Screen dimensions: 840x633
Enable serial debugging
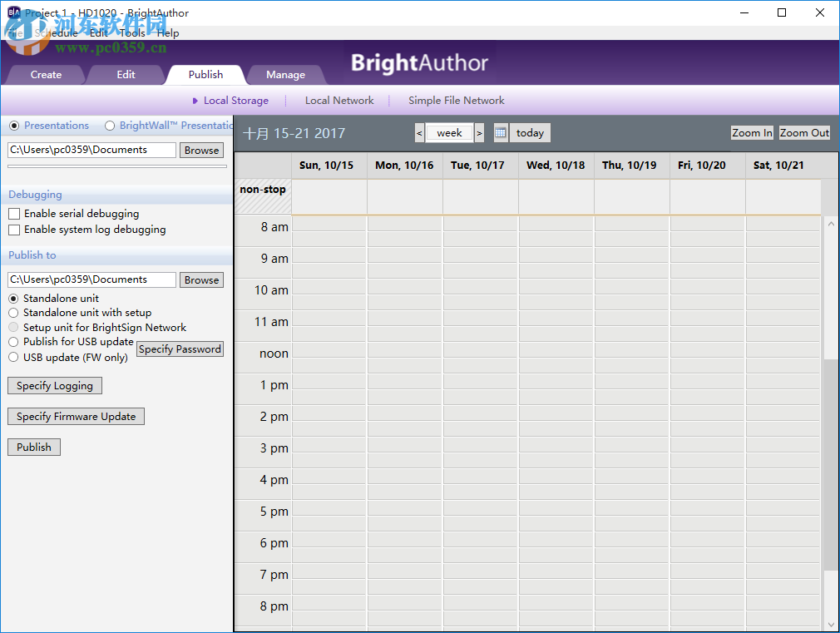click(x=13, y=213)
